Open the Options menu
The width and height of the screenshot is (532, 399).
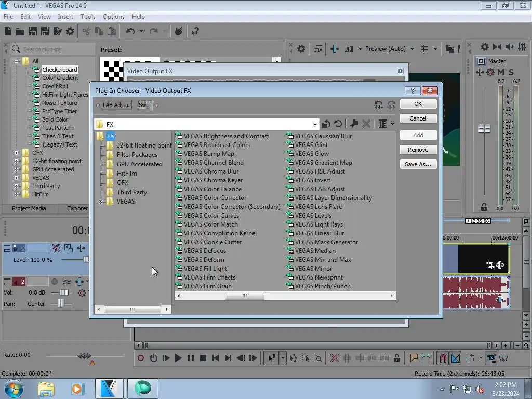pyautogui.click(x=114, y=17)
